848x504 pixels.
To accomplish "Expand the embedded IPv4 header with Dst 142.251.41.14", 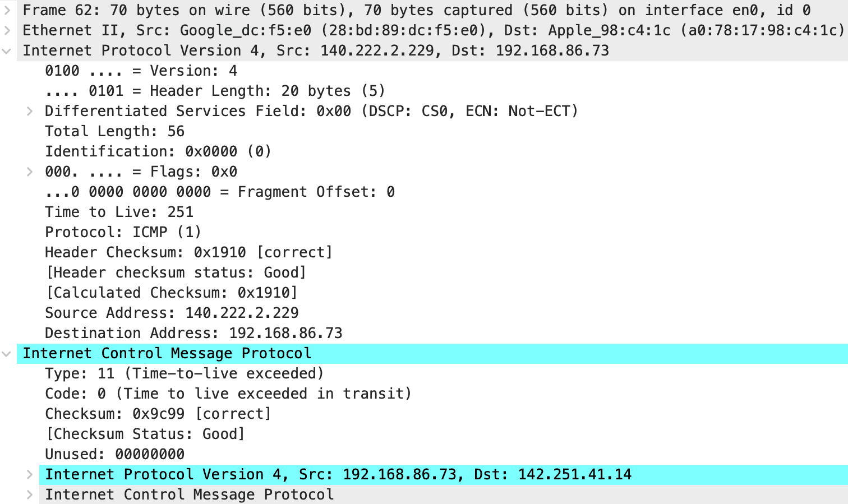I will tap(30, 474).
